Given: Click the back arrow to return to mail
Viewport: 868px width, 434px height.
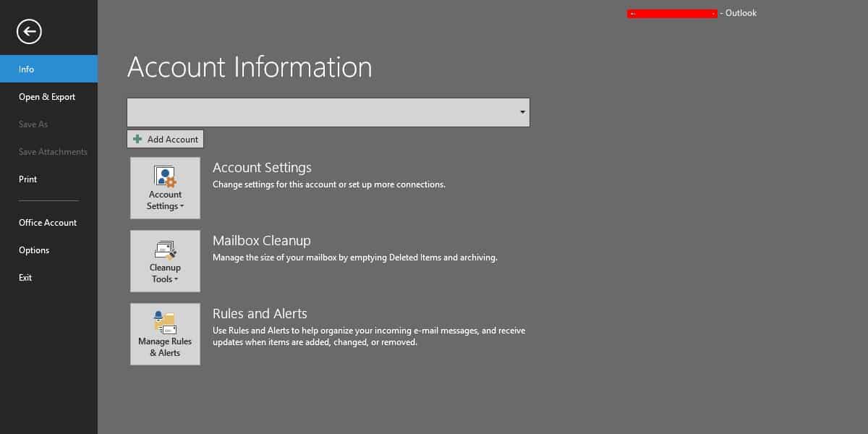Looking at the screenshot, I should (x=30, y=31).
